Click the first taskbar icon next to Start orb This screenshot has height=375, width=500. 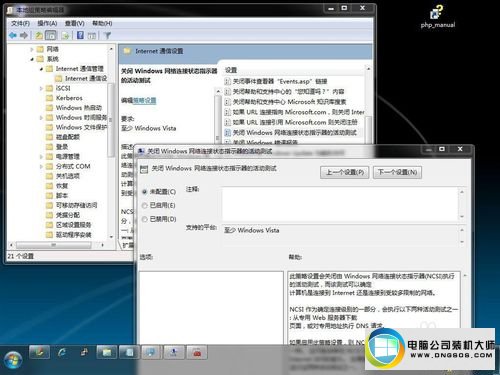[x=39, y=352]
